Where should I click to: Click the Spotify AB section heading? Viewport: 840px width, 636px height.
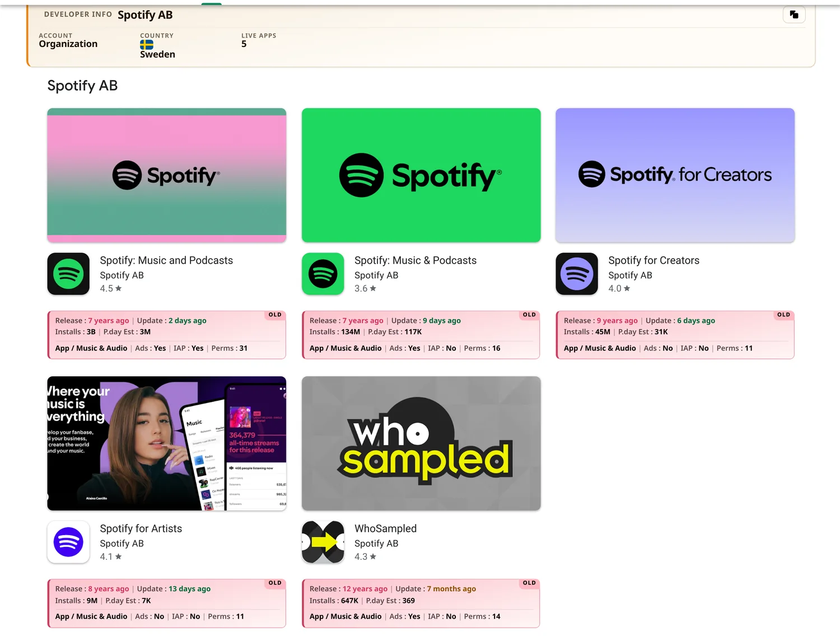point(82,86)
